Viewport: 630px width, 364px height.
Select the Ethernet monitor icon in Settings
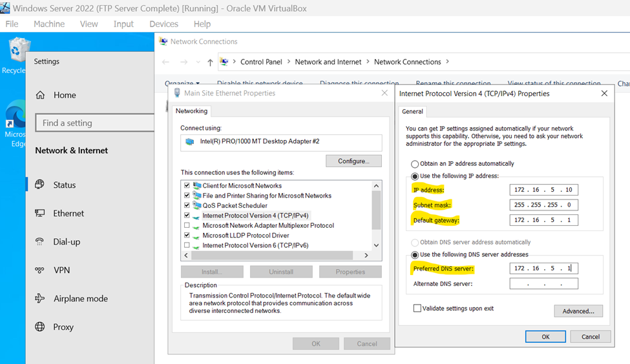[x=39, y=213]
